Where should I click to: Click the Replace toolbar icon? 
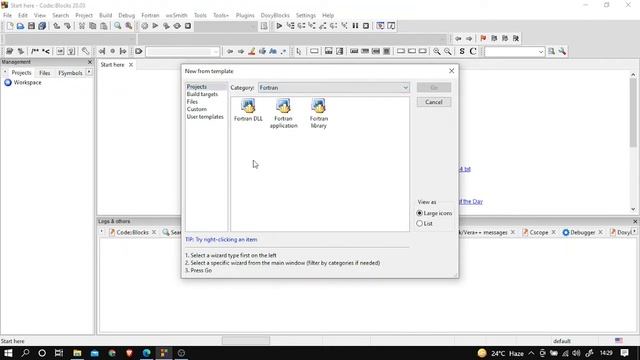129,26
